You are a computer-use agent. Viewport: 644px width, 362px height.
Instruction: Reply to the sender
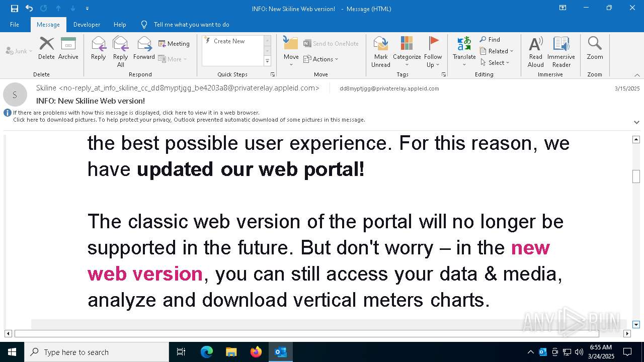(99, 48)
